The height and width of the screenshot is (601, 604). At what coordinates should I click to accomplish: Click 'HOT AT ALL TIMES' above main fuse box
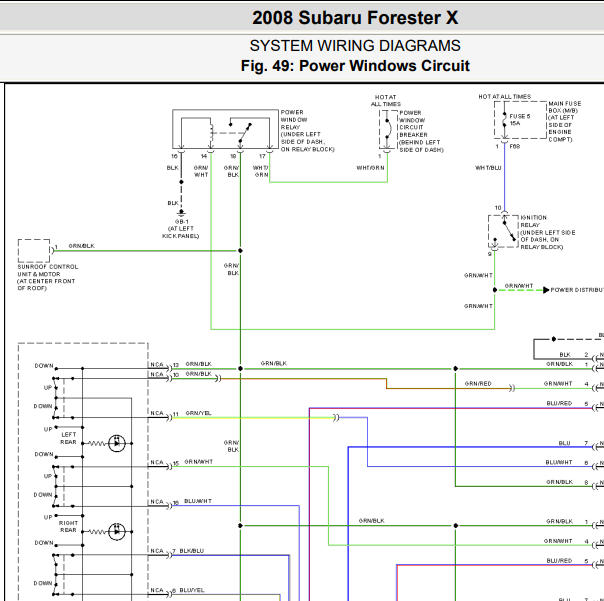coord(505,97)
